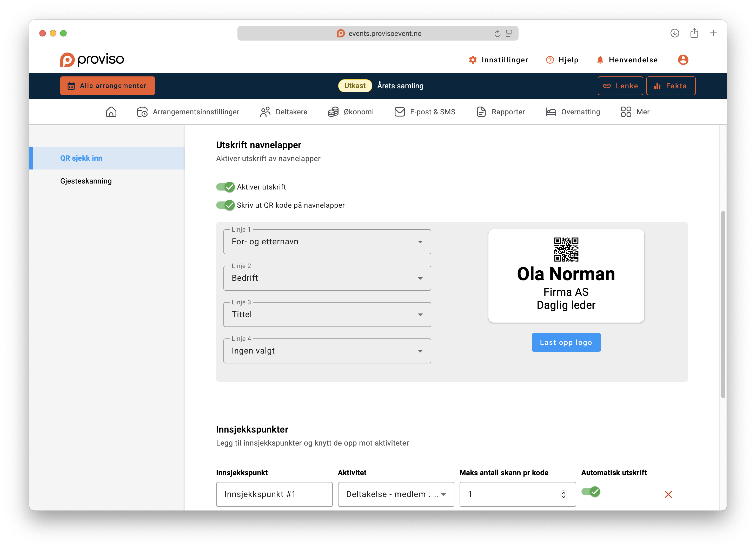Click the browser address bar
Viewport: 756px width, 549px height.
tap(378, 33)
